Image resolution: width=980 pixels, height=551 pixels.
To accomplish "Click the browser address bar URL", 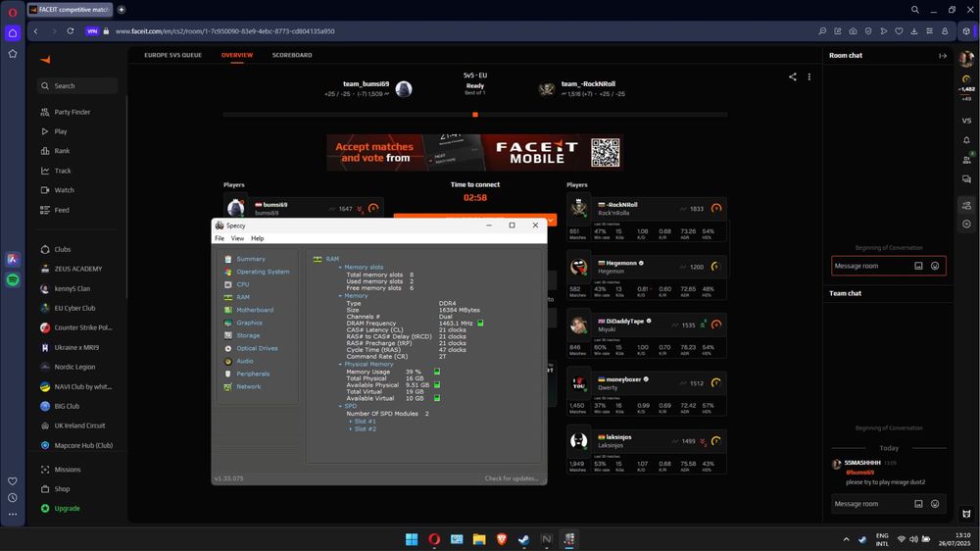I will tap(225, 31).
